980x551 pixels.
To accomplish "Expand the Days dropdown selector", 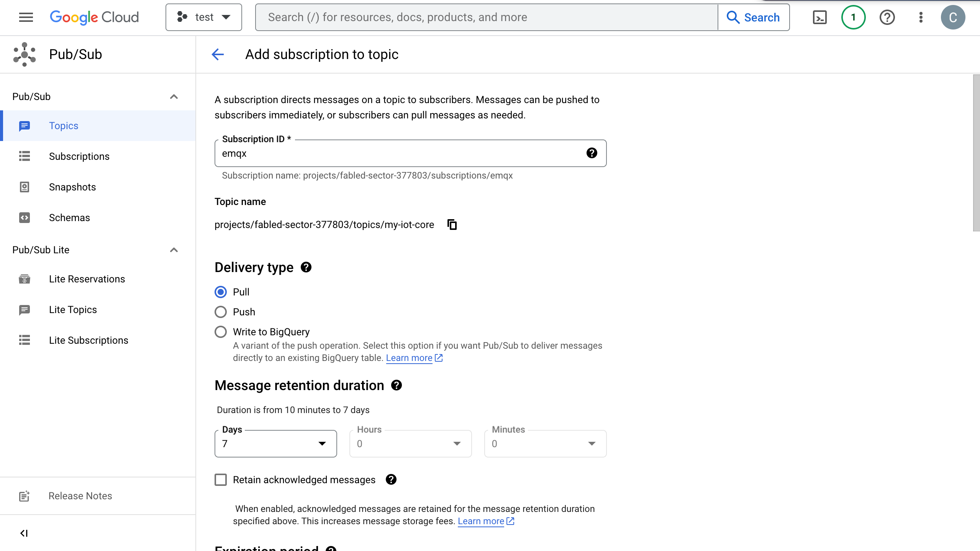I will click(323, 443).
